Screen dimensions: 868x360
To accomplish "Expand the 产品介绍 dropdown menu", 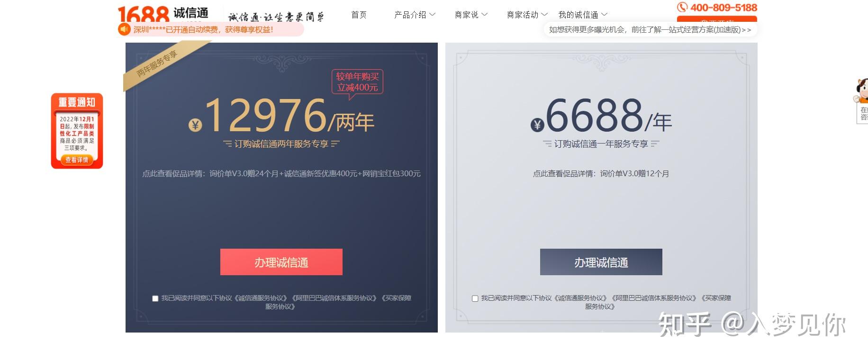I will 415,15.
